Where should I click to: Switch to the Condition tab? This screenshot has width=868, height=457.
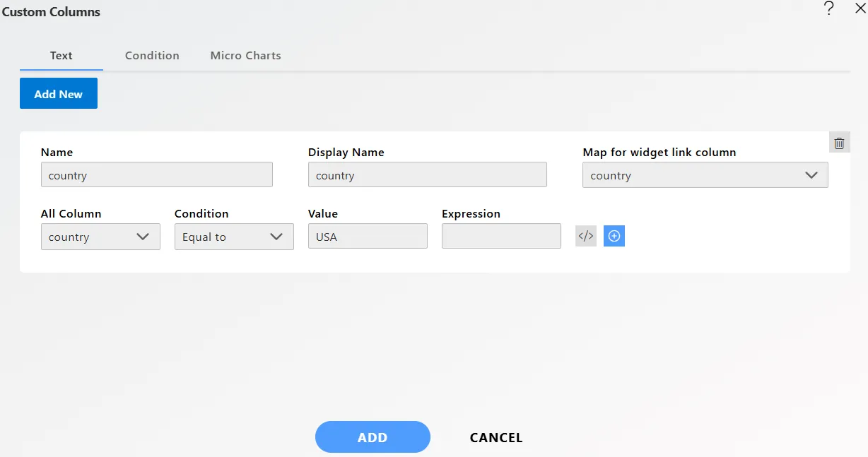[152, 55]
